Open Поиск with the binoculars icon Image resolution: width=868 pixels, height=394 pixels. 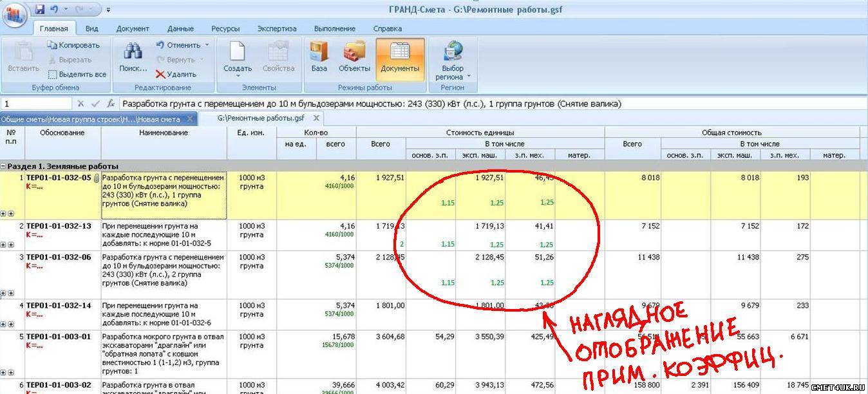(133, 57)
